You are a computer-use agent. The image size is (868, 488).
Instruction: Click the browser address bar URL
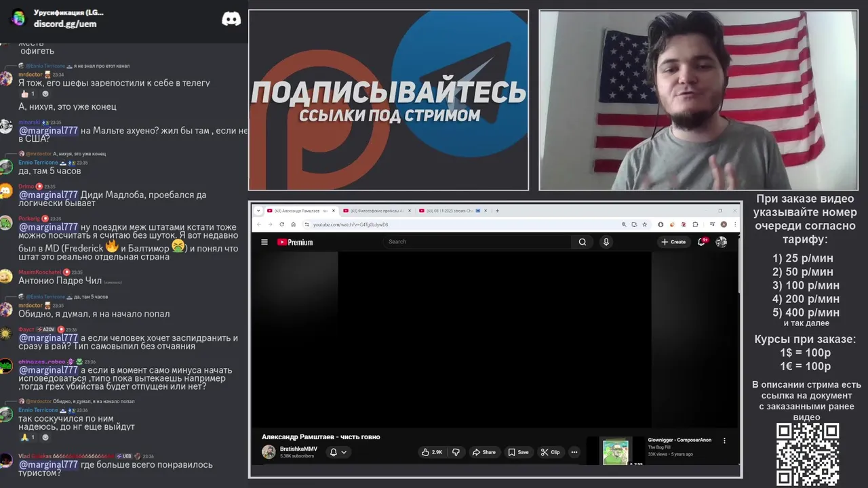pyautogui.click(x=351, y=224)
